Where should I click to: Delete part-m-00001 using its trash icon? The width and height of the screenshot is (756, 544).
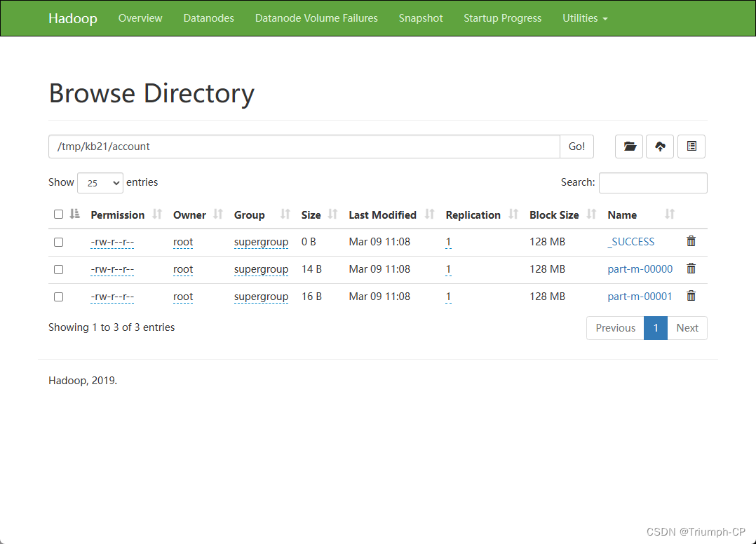pyautogui.click(x=691, y=297)
